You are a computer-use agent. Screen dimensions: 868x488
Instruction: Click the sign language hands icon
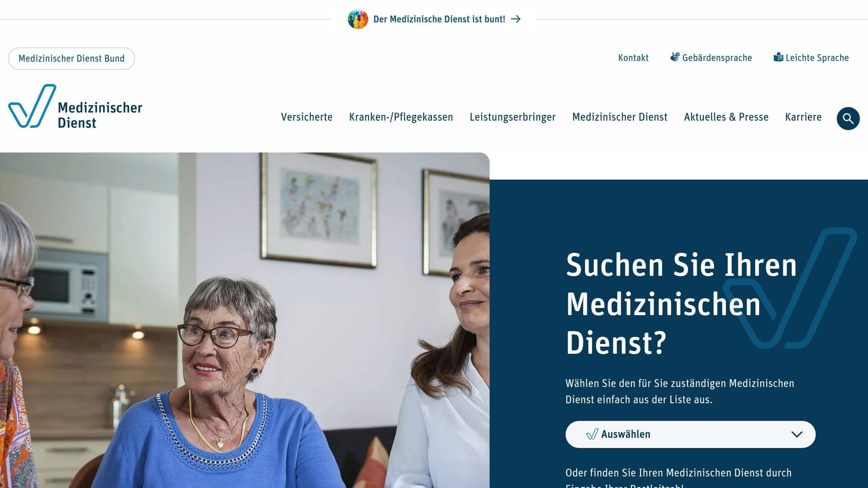(675, 57)
